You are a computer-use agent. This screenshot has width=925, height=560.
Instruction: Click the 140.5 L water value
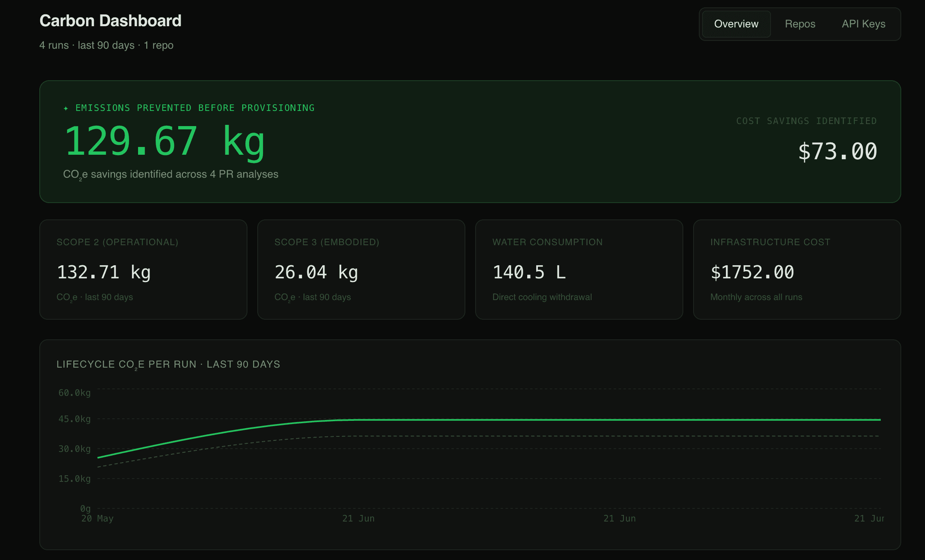[529, 273]
